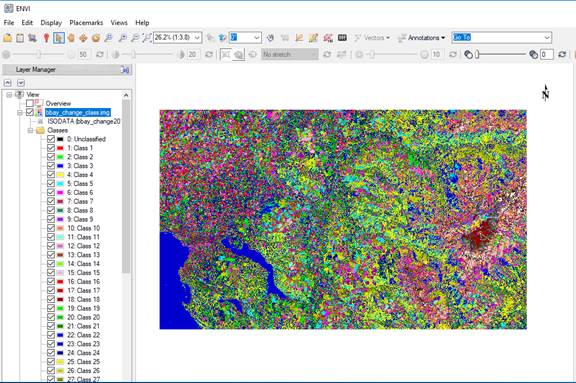Enable the Overview checkbox
Viewport: 576px width, 383px height.
point(30,103)
